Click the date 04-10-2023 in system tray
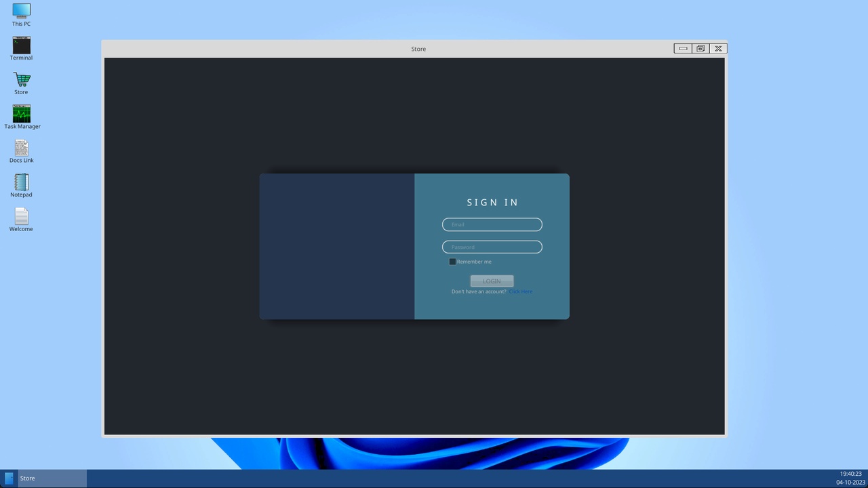 850,482
